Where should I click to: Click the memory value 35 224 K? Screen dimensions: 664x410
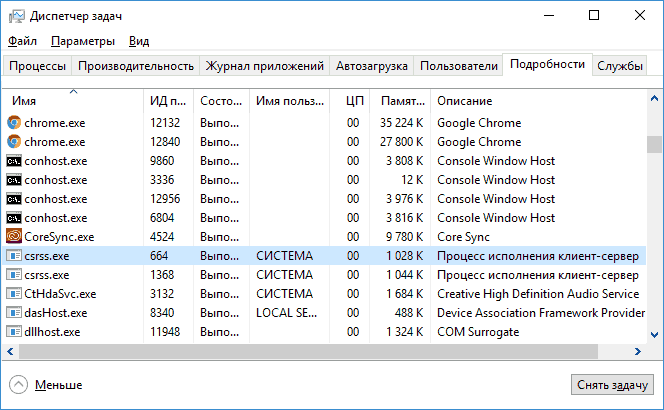(401, 123)
